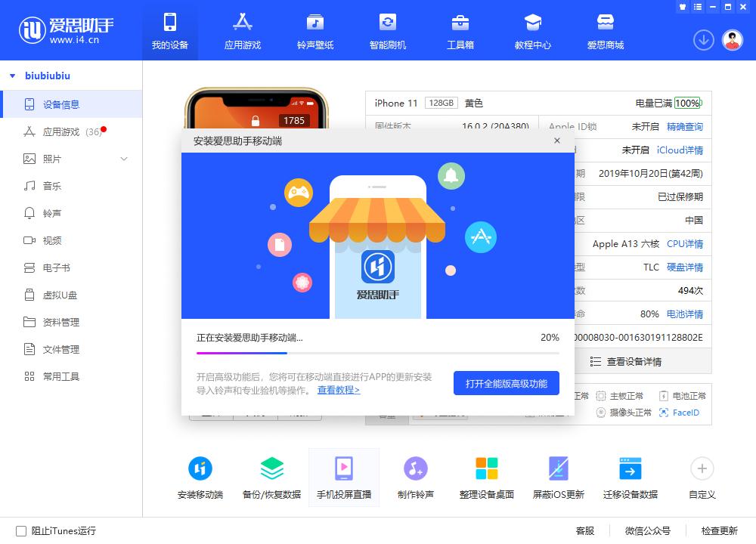Screen dimensions: 756x544
Task: Select the 智能刷机 icon in top navigation
Action: tap(388, 30)
